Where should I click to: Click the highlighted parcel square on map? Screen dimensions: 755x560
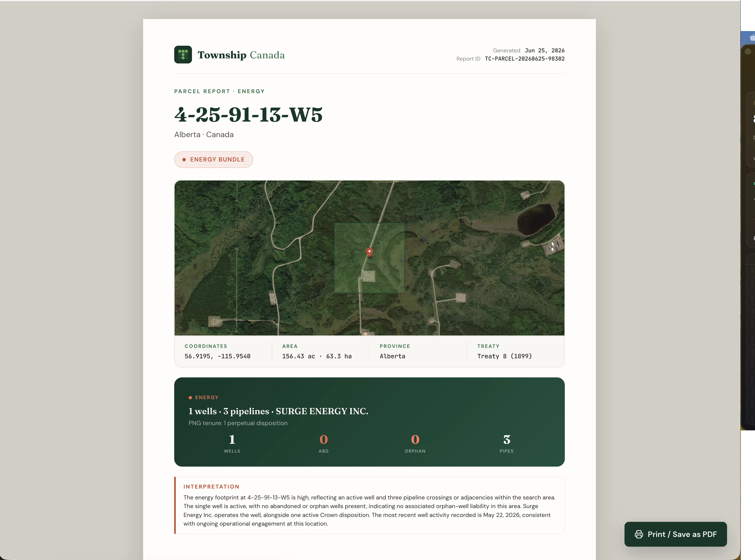(x=370, y=258)
